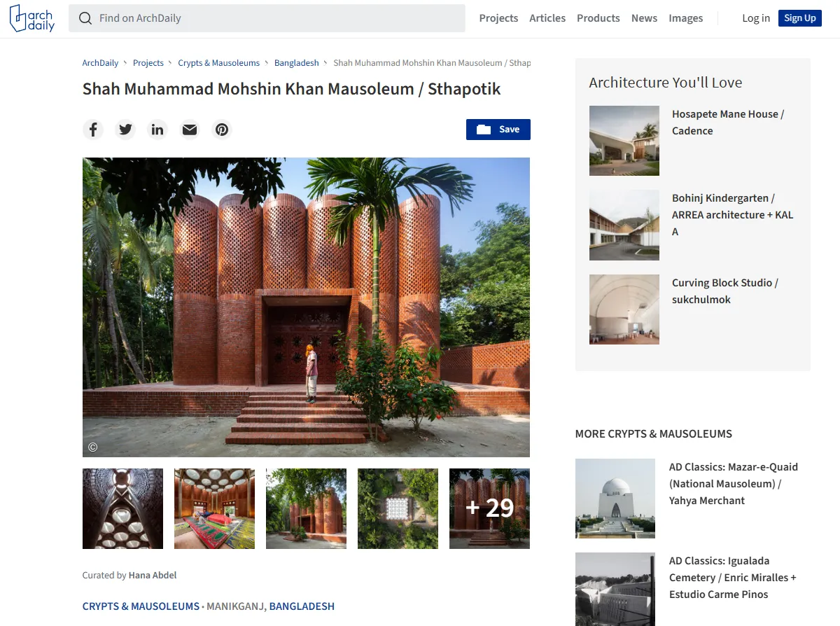Pin article on Pinterest

click(x=222, y=130)
